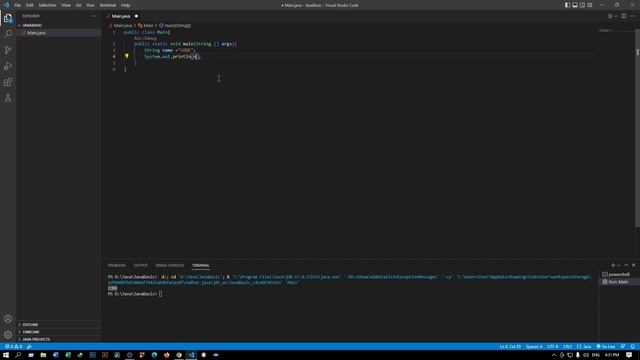The image size is (640, 360).
Task: Select the Run: Main terminal entry
Action: click(x=618, y=282)
